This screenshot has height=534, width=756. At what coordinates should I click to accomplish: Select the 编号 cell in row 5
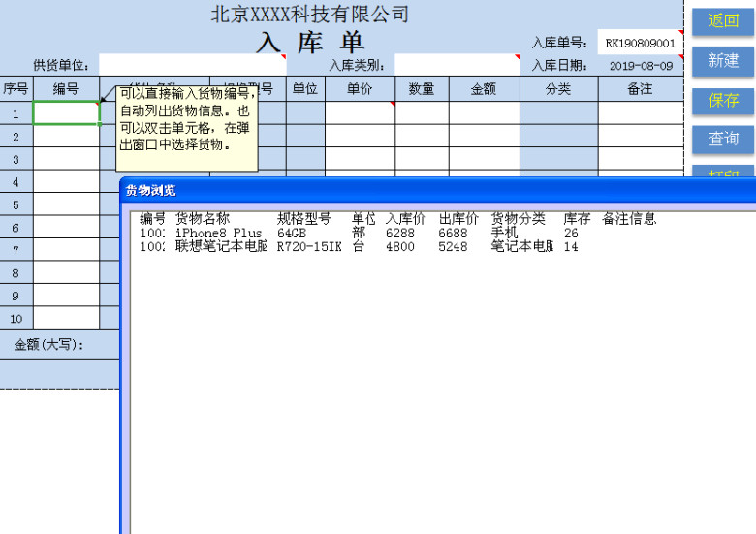click(66, 204)
